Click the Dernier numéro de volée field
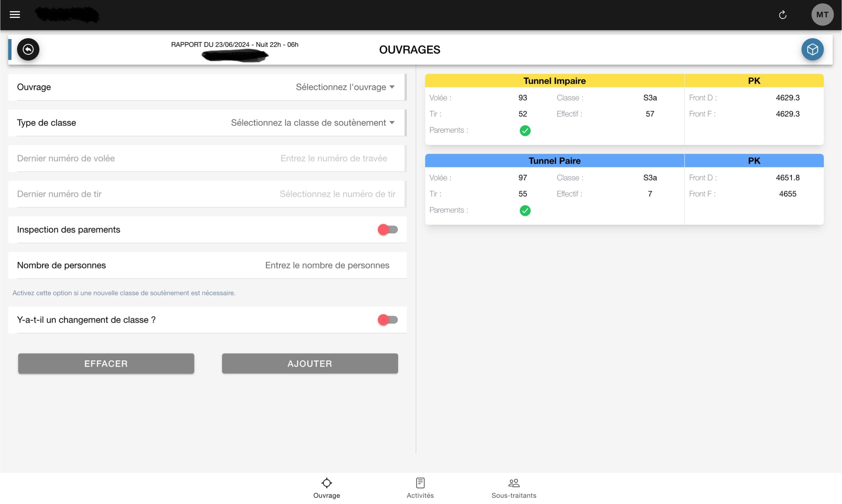Image resolution: width=842 pixels, height=504 pixels. pyautogui.click(x=333, y=159)
